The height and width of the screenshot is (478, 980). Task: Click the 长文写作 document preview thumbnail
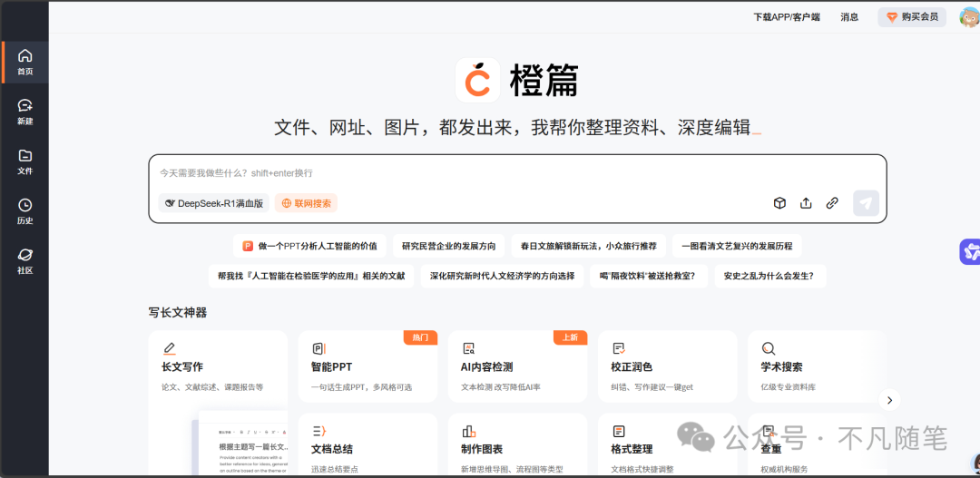(x=240, y=444)
